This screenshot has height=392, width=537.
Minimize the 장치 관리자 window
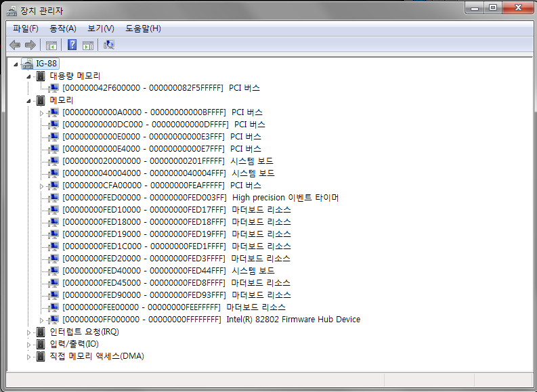pos(475,7)
